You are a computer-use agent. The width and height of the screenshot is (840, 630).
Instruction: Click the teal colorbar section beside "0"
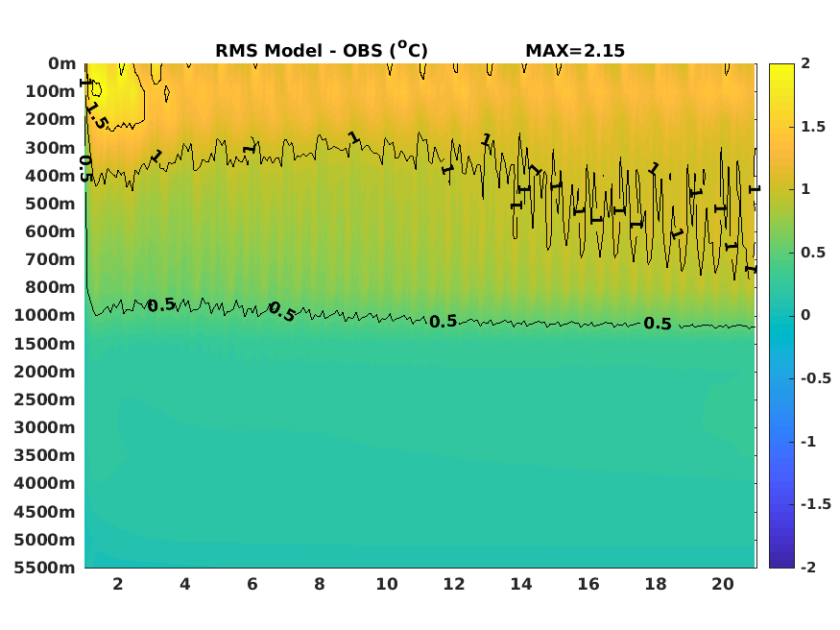(781, 315)
